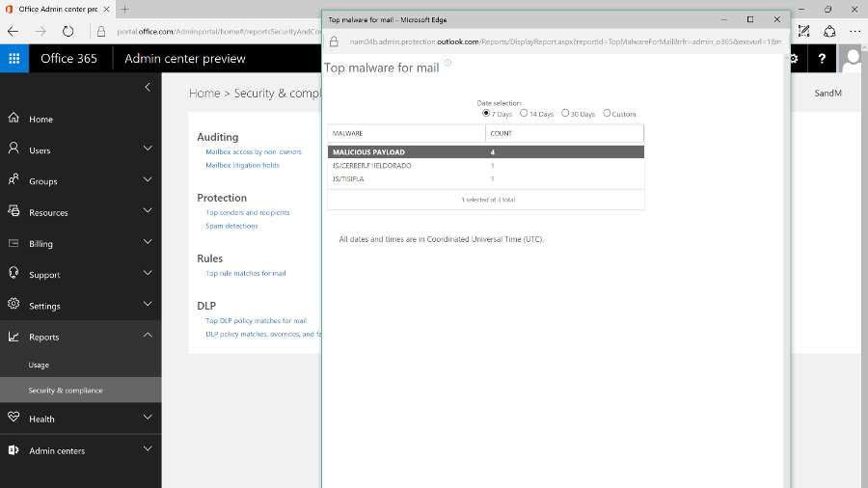Click the lock icon in popup address bar
The width and height of the screenshot is (868, 488).
(334, 41)
